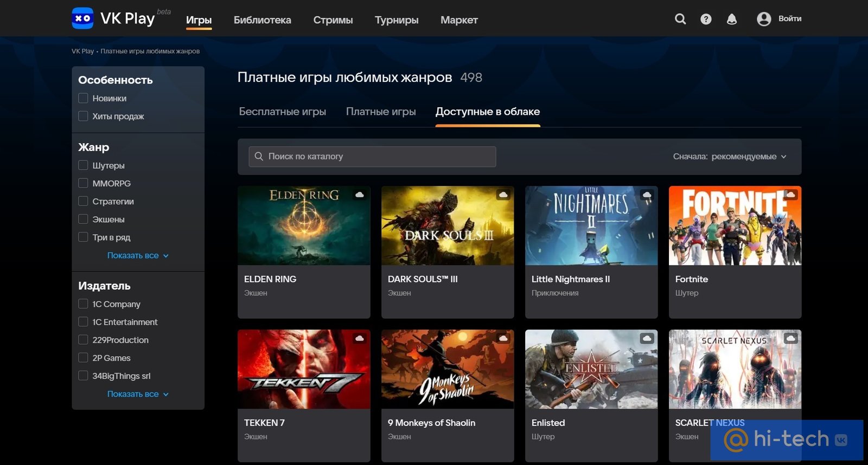Click the Enlisted cover image

pyautogui.click(x=591, y=369)
